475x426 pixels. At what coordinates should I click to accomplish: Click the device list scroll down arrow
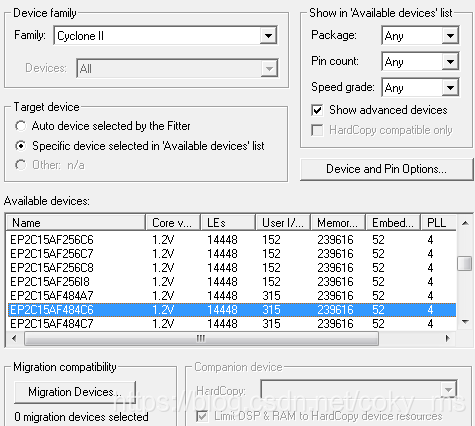[465, 322]
